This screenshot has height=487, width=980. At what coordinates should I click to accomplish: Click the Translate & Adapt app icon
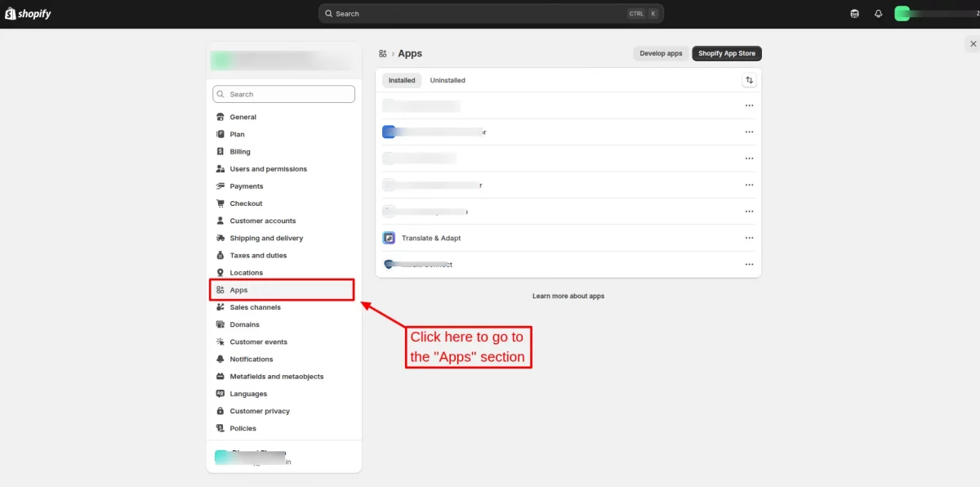389,238
